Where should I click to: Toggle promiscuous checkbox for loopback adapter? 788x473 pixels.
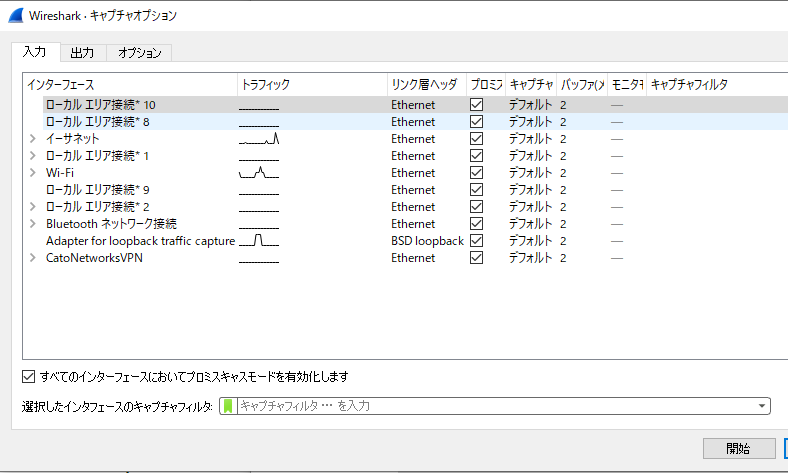click(476, 241)
